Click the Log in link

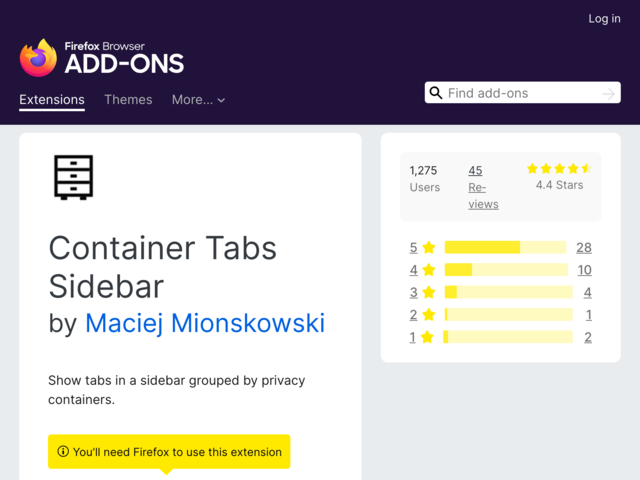coord(604,18)
